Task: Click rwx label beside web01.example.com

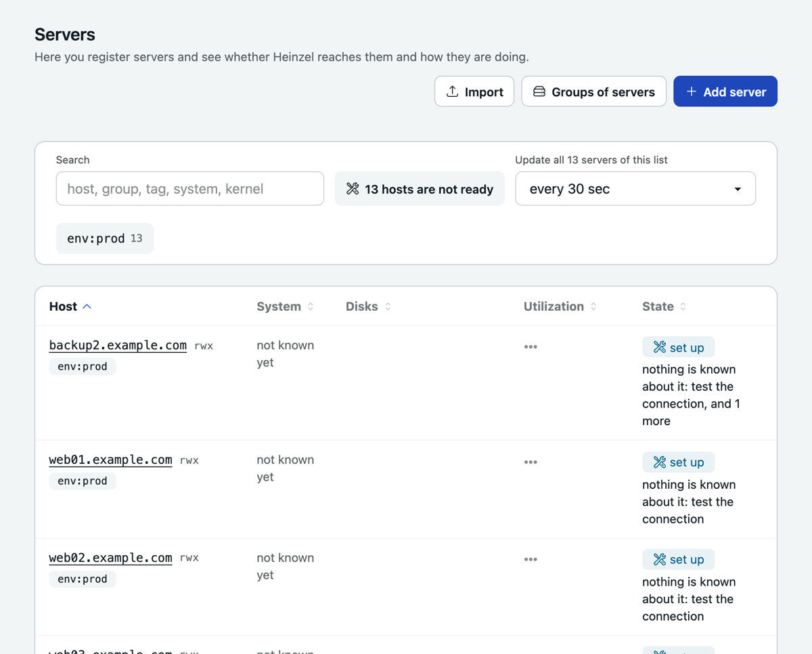Action: point(189,460)
